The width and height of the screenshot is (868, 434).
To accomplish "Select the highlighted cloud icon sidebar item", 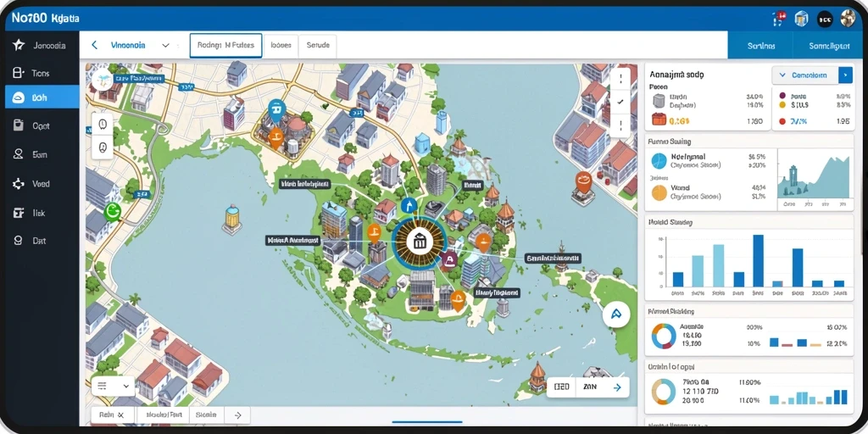I will point(42,97).
